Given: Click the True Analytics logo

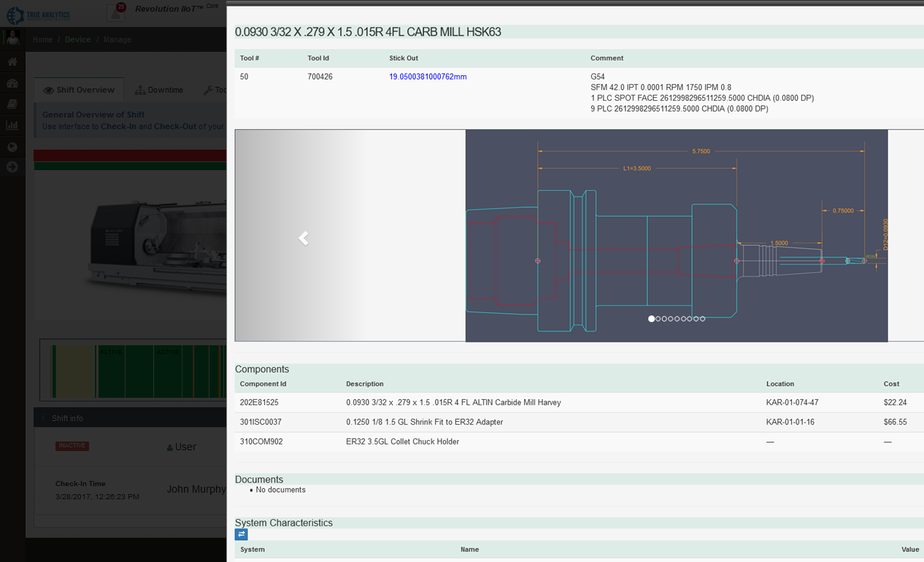Looking at the screenshot, I should pyautogui.click(x=38, y=15).
